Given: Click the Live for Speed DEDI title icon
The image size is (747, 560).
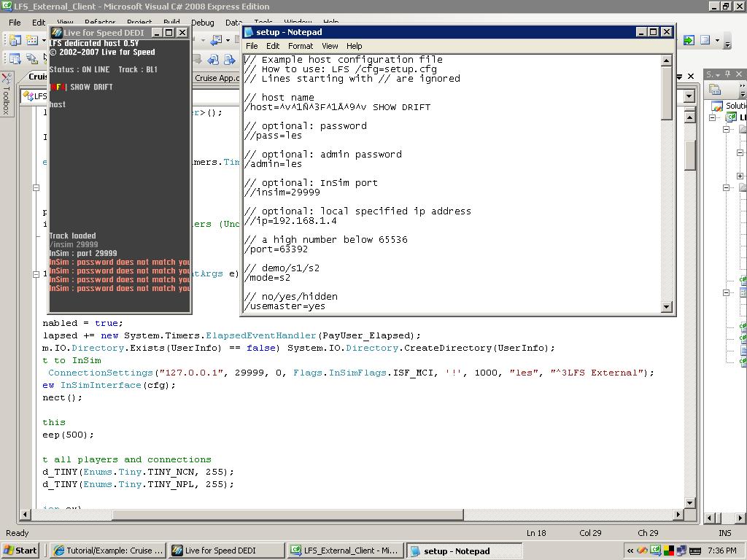Looking at the screenshot, I should click(57, 33).
